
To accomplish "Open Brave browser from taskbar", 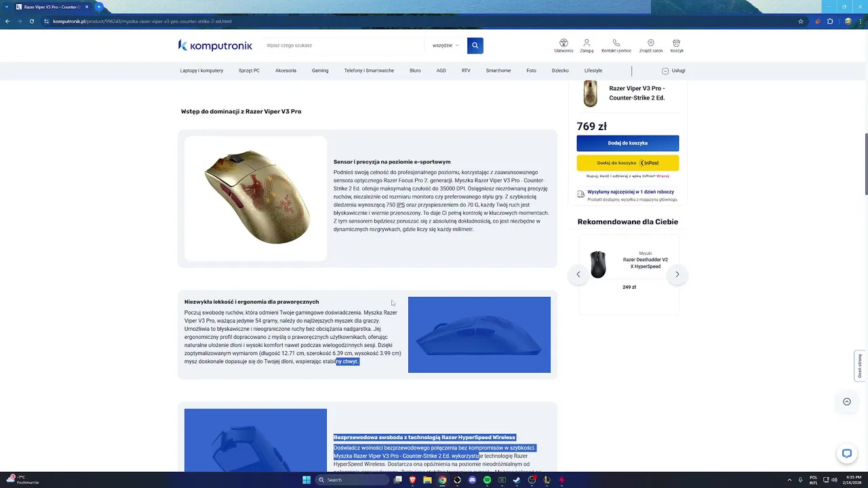I will point(412,480).
